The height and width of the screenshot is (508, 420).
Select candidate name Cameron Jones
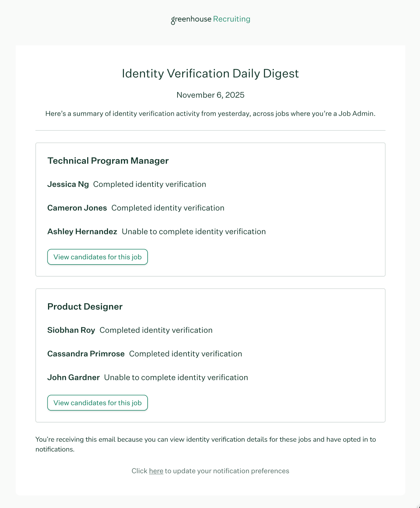pos(77,208)
